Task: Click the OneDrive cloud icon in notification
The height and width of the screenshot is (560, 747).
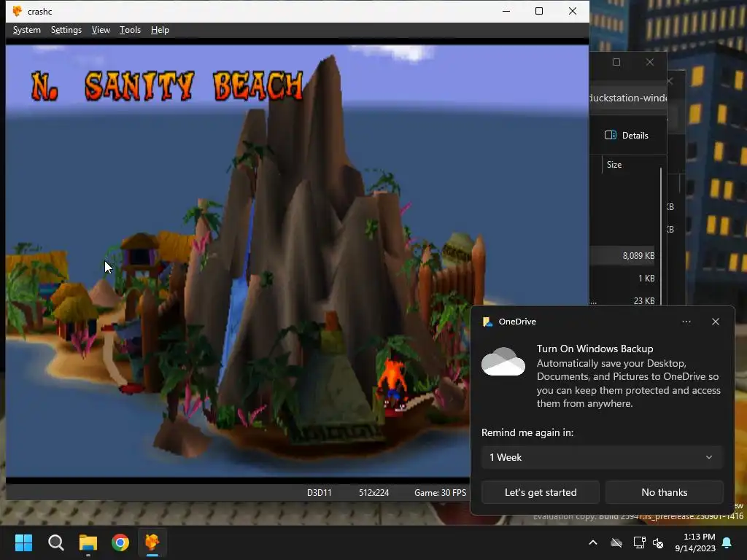Action: 503,362
